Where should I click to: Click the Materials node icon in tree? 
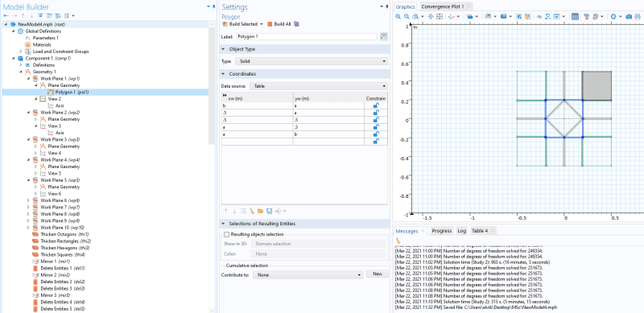[28, 44]
